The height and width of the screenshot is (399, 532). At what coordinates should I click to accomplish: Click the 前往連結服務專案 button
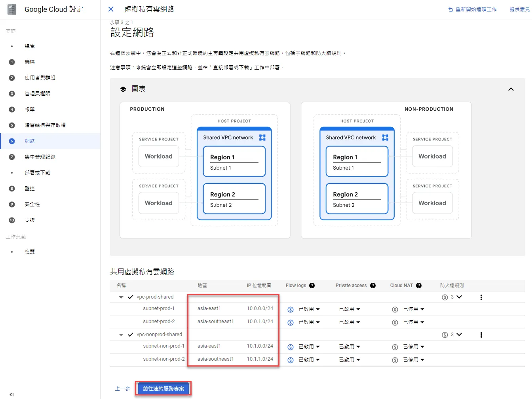(163, 389)
